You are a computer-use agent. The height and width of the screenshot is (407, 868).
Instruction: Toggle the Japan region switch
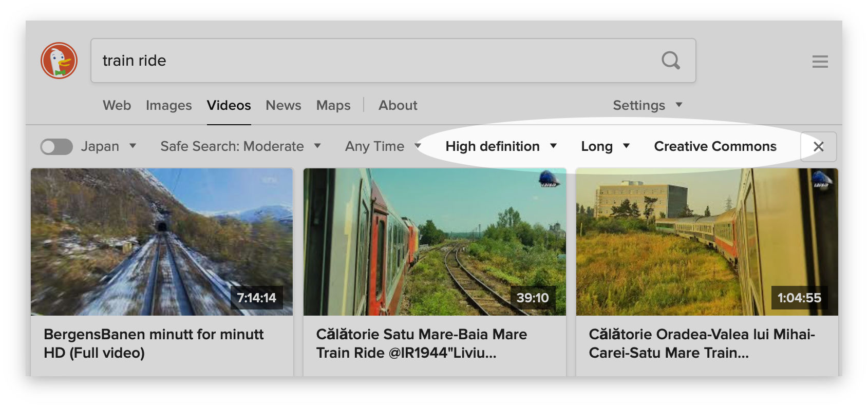point(56,147)
